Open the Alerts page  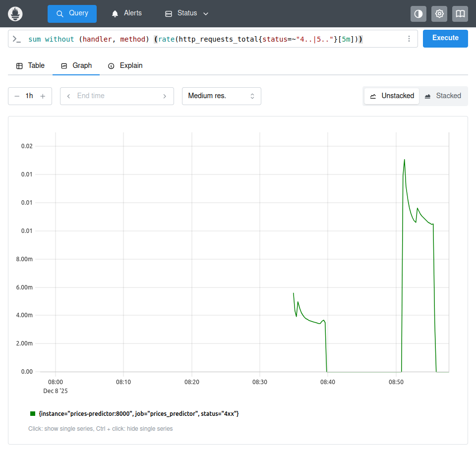(x=127, y=13)
